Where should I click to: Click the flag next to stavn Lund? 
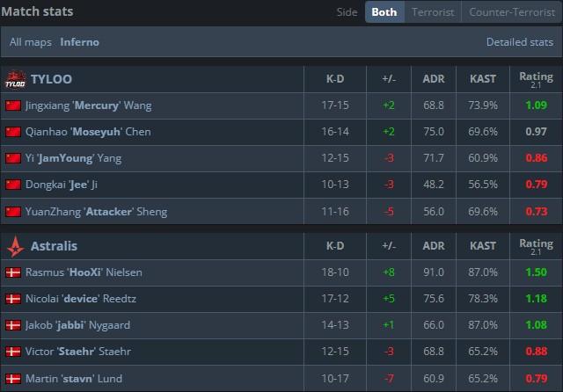click(x=13, y=379)
